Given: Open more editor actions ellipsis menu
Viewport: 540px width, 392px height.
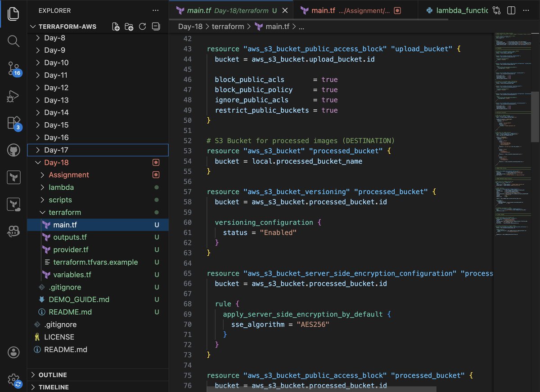Looking at the screenshot, I should pos(526,10).
